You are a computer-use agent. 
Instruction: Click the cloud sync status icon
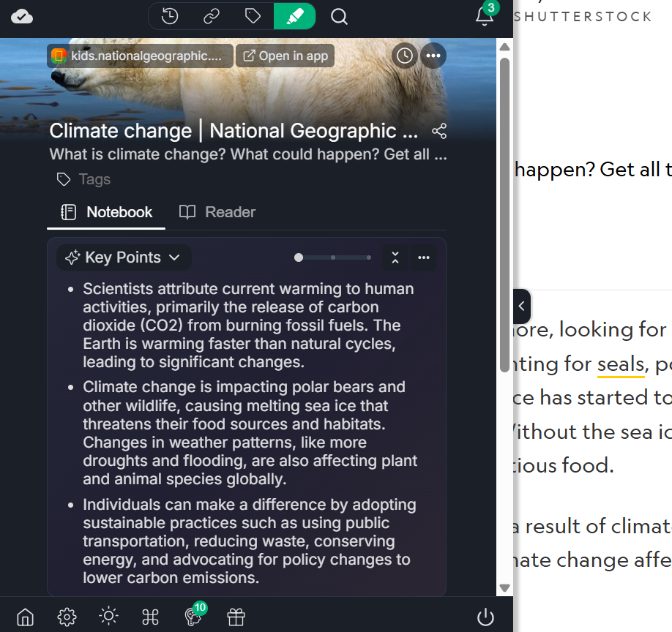point(22,16)
